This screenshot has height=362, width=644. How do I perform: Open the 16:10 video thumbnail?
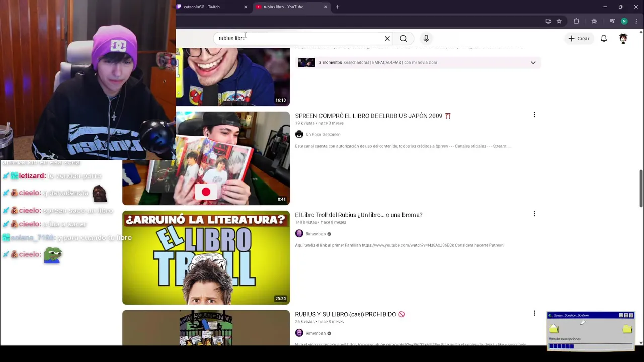tap(232, 76)
